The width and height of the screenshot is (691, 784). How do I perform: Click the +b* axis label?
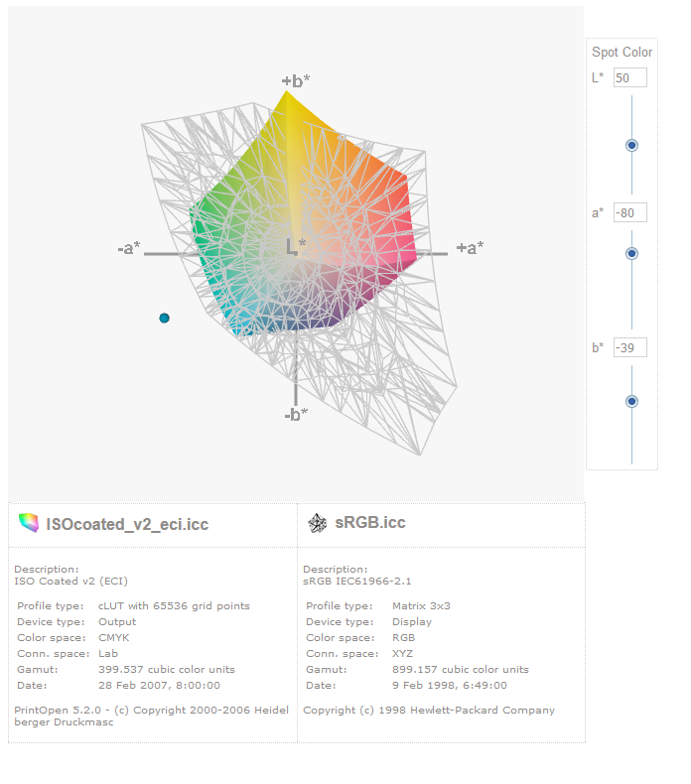[x=296, y=80]
